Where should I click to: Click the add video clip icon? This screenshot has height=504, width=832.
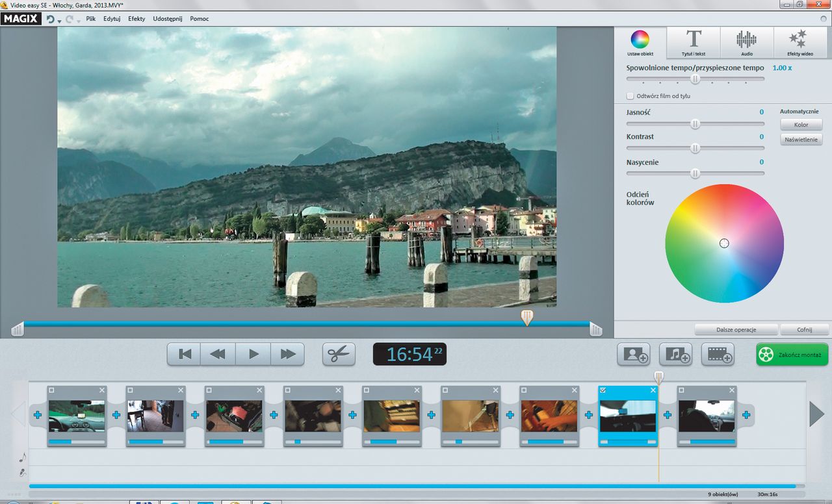[718, 354]
